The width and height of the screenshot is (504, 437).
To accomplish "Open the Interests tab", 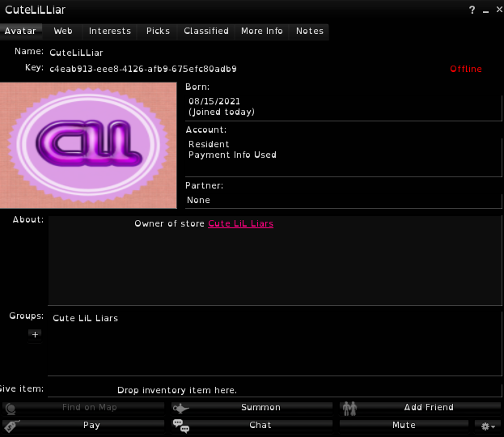I will click(110, 32).
